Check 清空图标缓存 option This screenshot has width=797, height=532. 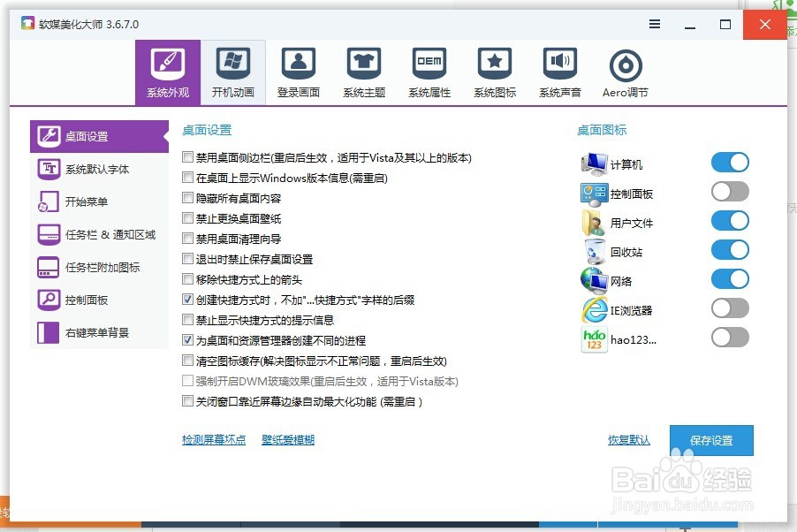coord(187,361)
